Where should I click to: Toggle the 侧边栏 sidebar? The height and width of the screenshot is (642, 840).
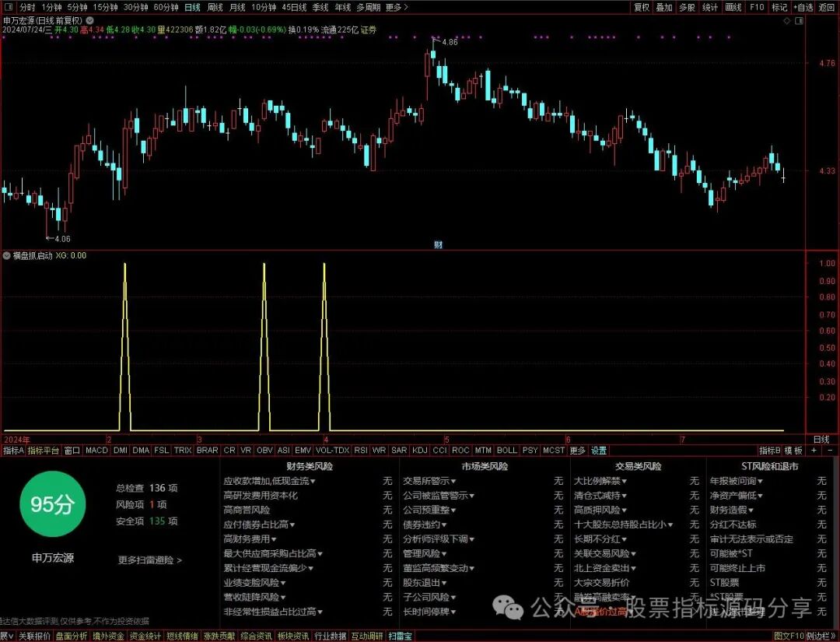(821, 636)
